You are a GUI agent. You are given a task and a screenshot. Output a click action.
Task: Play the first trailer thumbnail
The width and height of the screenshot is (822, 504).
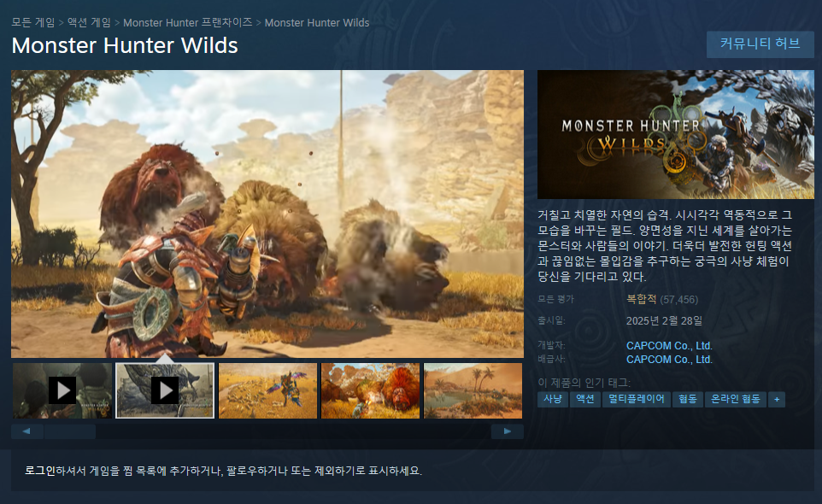pos(62,390)
